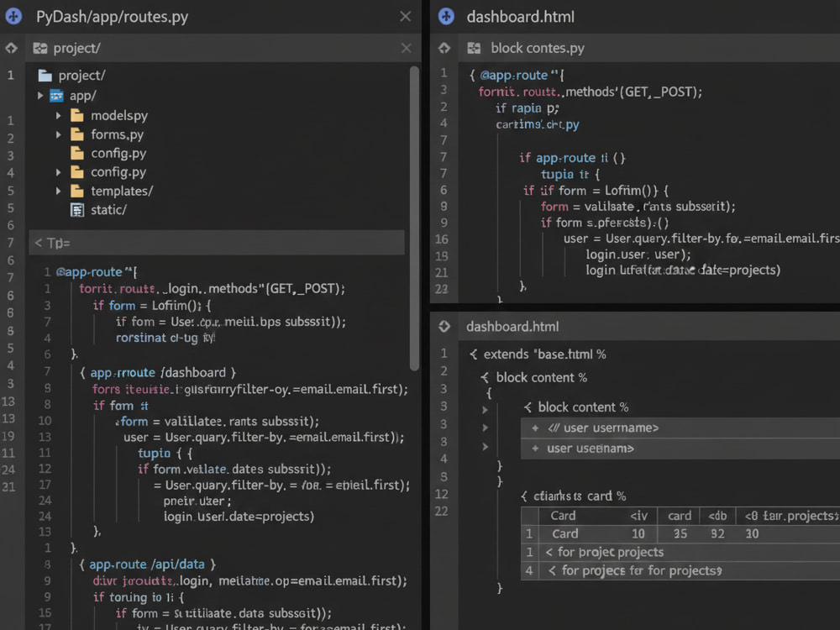The image size is (840, 630).
Task: Select project/ root in file tree
Action: (x=82, y=76)
